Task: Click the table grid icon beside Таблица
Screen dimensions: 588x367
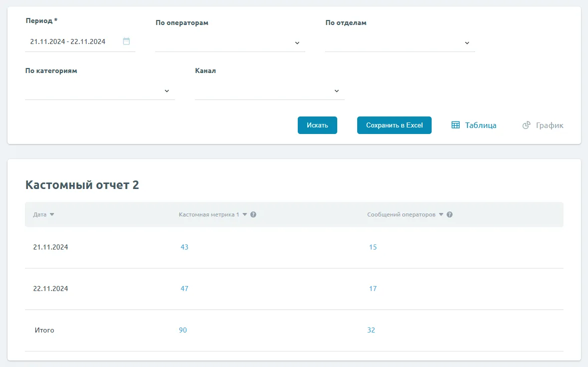Action: tap(456, 125)
